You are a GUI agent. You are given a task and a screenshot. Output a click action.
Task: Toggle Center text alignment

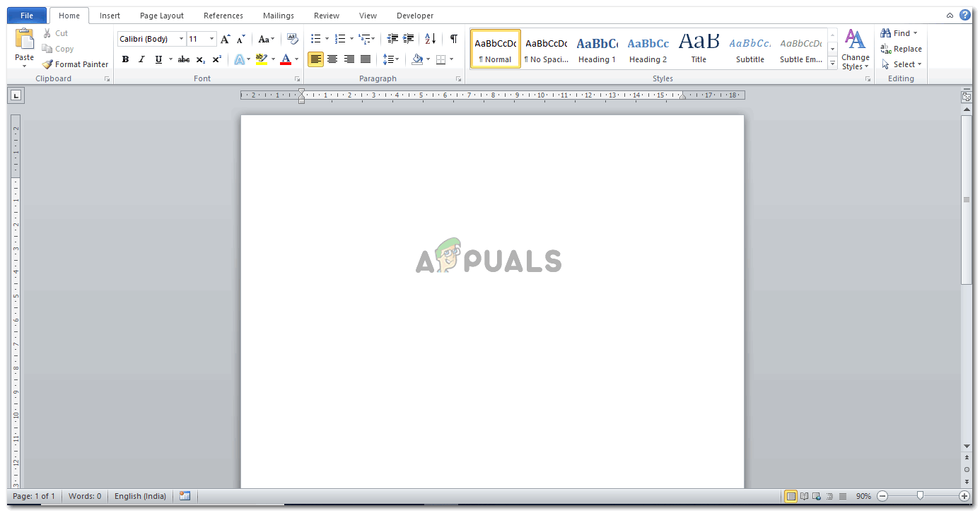[x=332, y=59]
